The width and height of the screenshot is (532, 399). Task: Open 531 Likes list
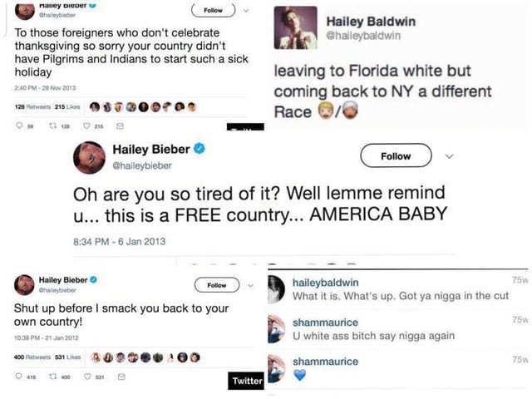(x=68, y=357)
